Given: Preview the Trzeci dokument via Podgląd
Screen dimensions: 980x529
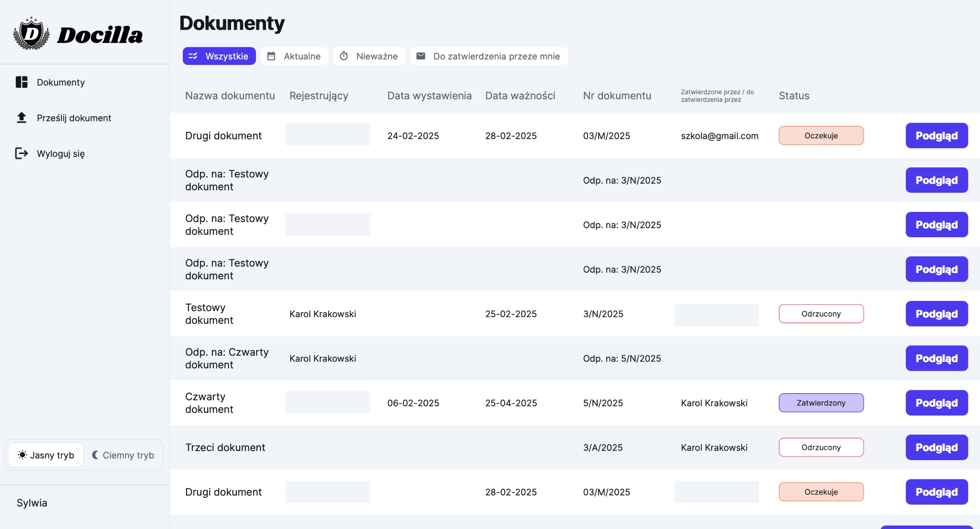Looking at the screenshot, I should (x=936, y=447).
